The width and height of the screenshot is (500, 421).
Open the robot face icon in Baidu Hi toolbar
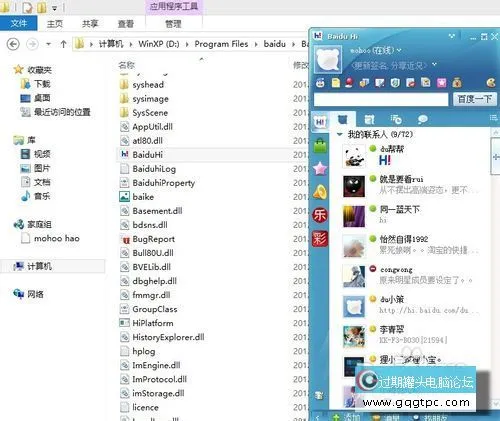pos(320,83)
